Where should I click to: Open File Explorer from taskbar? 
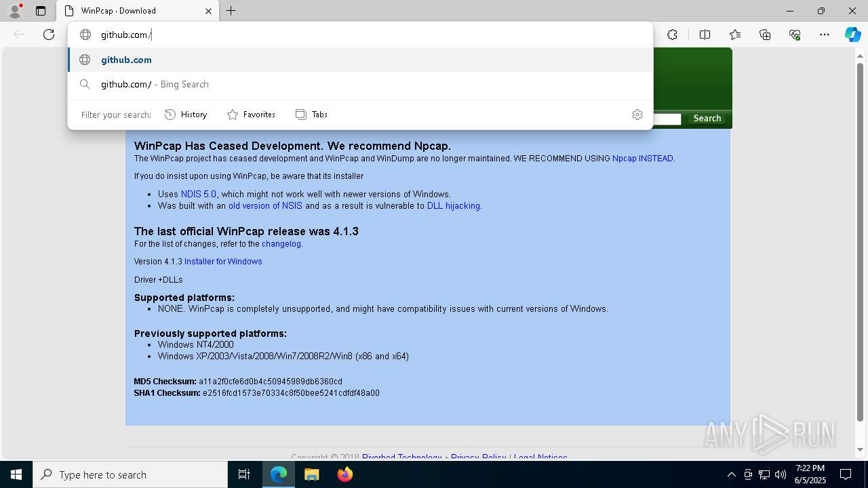pyautogui.click(x=311, y=474)
